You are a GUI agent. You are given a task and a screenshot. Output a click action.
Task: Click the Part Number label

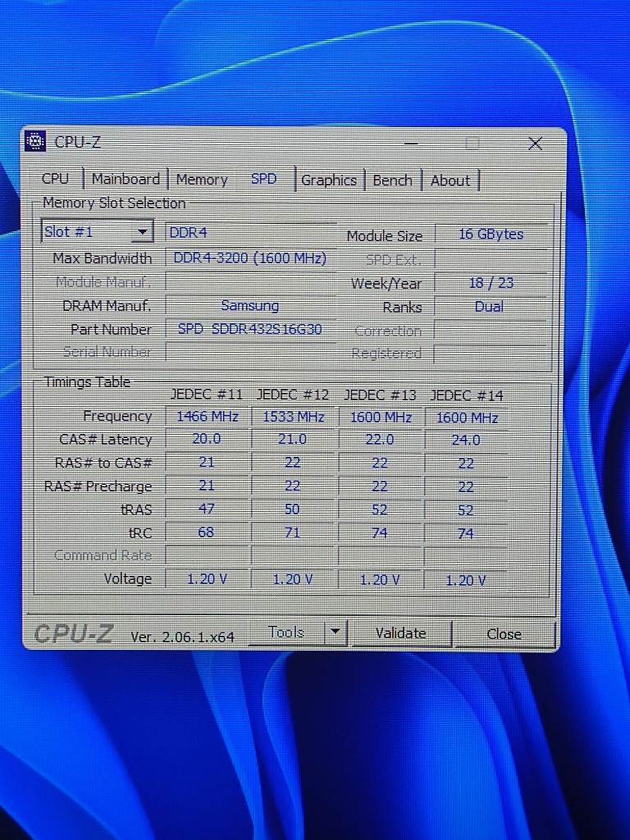point(111,330)
